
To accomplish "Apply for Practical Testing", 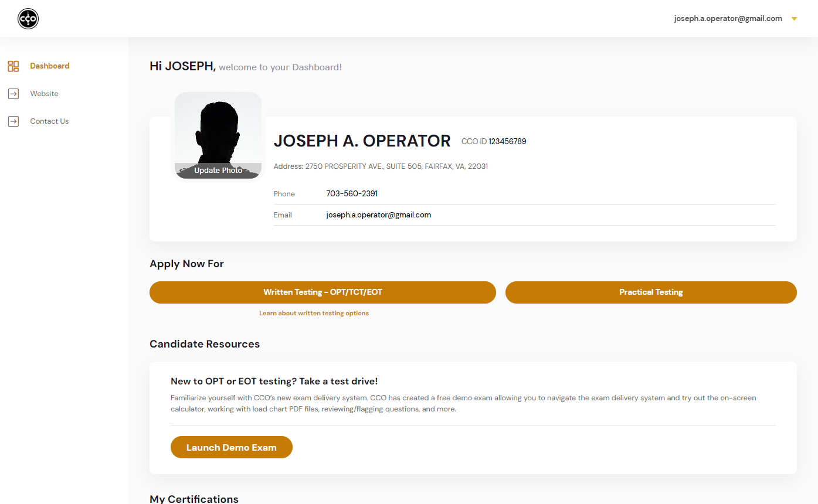I will (x=651, y=292).
